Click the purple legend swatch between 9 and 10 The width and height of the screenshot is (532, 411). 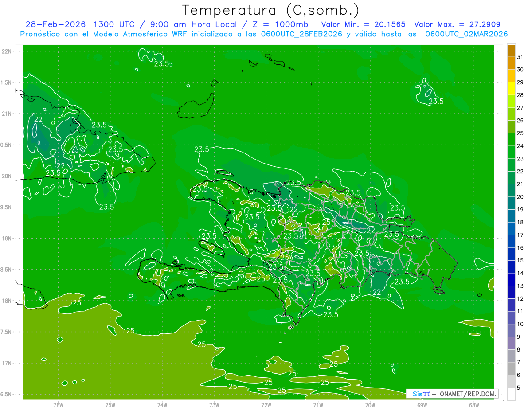tap(511, 330)
